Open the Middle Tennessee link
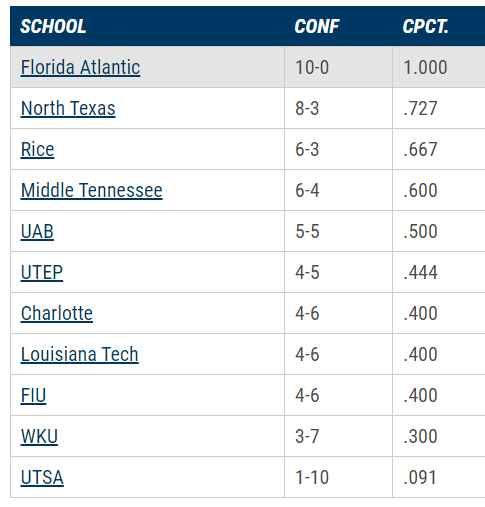This screenshot has width=485, height=507. tap(92, 190)
